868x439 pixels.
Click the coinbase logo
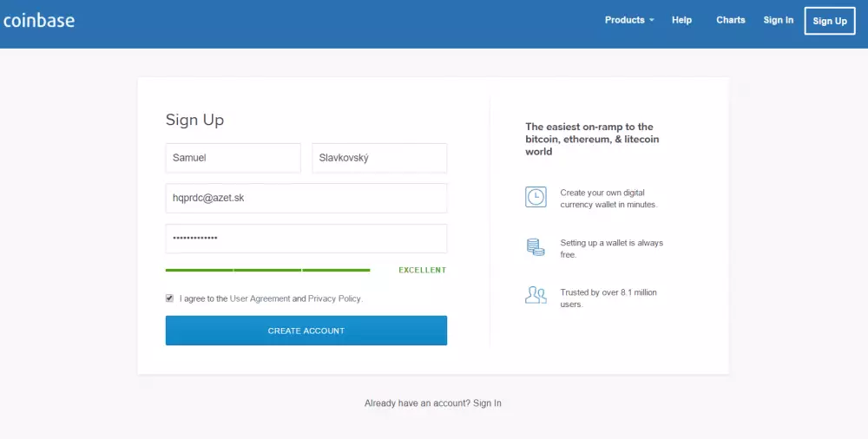tap(39, 21)
